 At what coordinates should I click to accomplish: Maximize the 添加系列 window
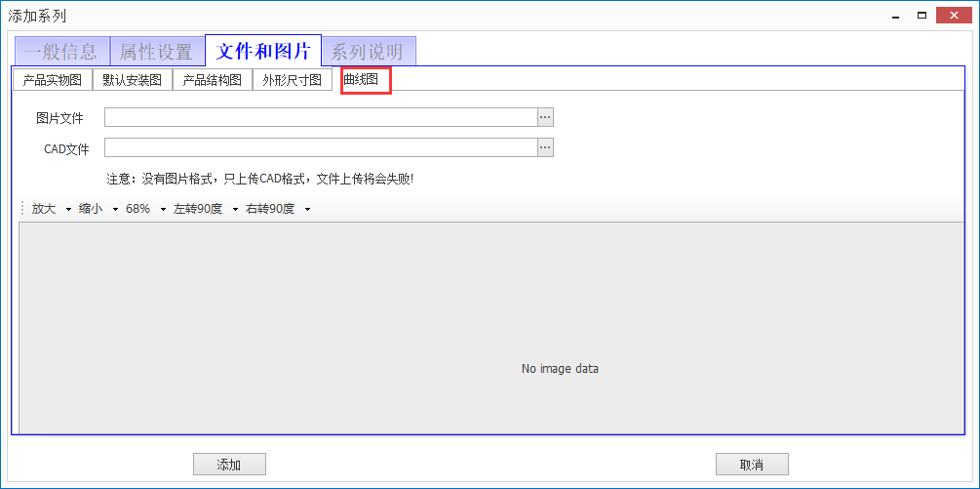(x=921, y=16)
